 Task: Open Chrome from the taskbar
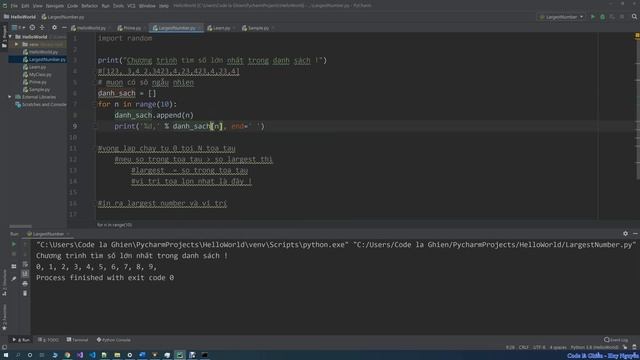(x=67, y=355)
